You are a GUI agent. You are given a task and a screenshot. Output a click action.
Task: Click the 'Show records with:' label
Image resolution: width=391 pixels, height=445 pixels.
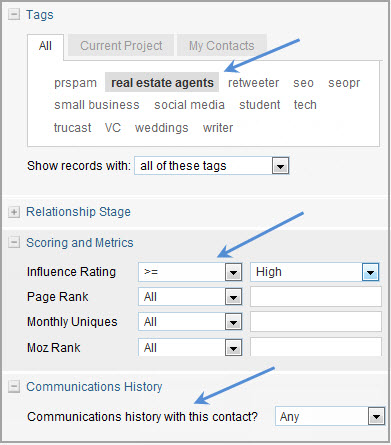click(79, 166)
